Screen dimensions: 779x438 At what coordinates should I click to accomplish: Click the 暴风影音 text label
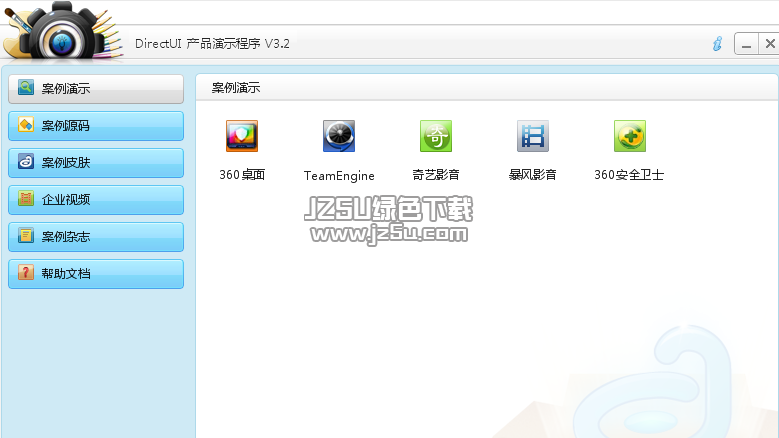tap(533, 175)
